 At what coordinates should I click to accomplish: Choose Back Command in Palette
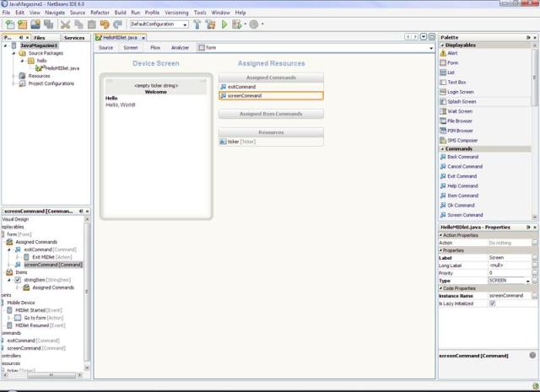pyautogui.click(x=462, y=157)
